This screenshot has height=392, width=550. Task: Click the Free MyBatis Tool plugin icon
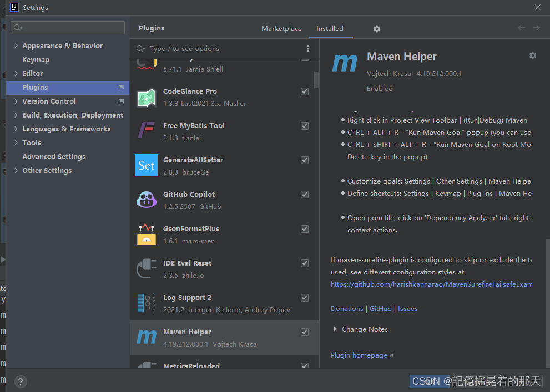click(x=147, y=130)
